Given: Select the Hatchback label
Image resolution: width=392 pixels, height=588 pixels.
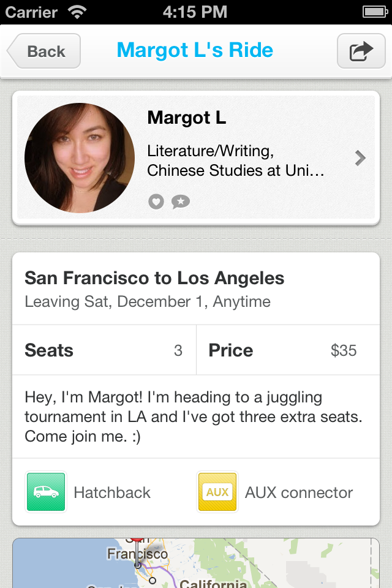Looking at the screenshot, I should [x=112, y=492].
